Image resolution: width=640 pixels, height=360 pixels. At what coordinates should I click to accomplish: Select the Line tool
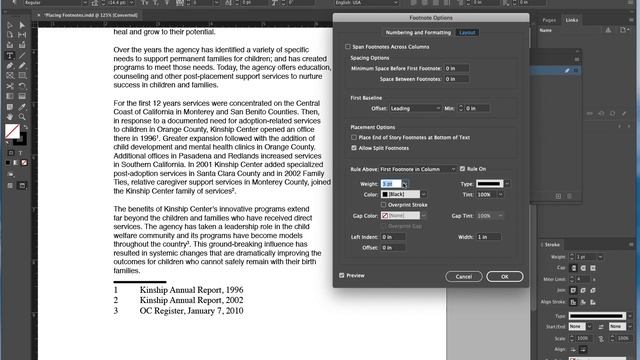point(22,56)
